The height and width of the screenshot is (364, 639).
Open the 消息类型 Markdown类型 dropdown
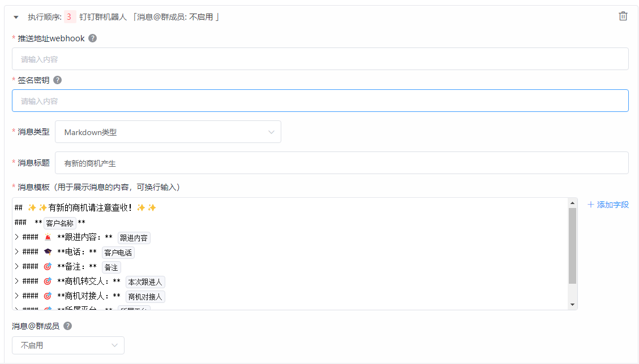(168, 132)
